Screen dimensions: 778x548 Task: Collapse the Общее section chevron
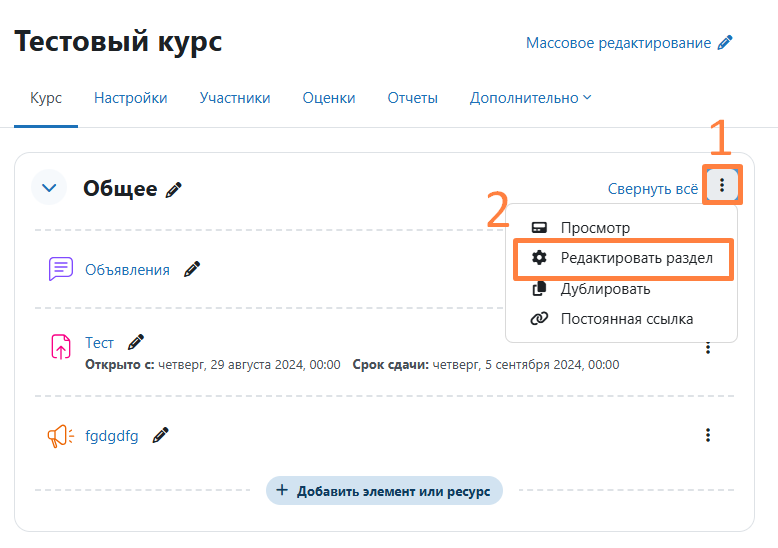tap(49, 188)
